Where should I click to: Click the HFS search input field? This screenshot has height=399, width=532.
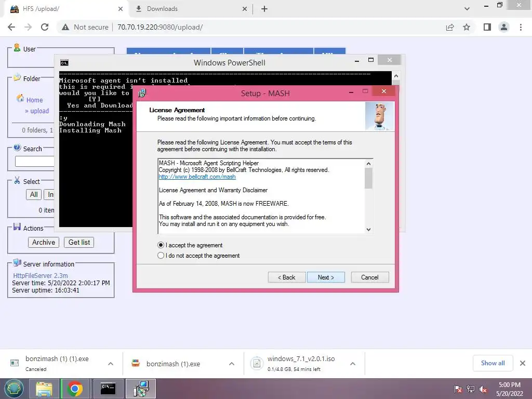click(35, 161)
